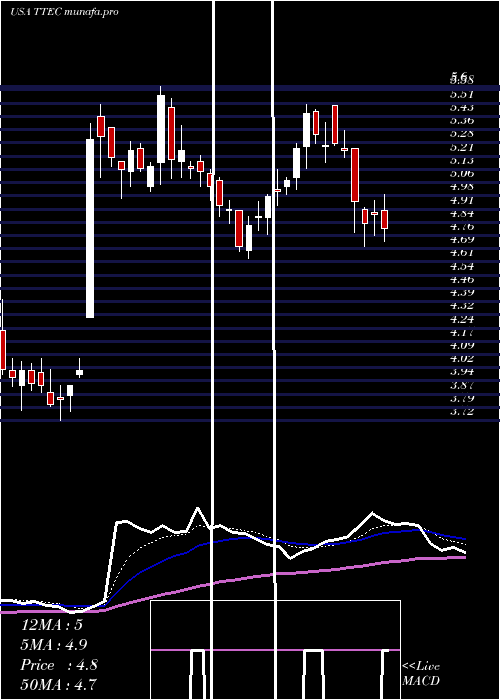Select the 5.43 price axis label
The image size is (500, 700).
point(461,107)
